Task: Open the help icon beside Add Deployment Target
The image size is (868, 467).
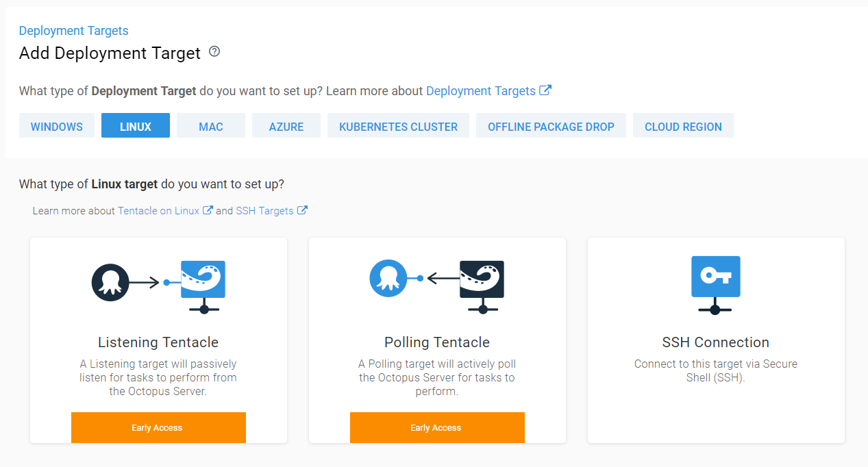Action: (214, 51)
